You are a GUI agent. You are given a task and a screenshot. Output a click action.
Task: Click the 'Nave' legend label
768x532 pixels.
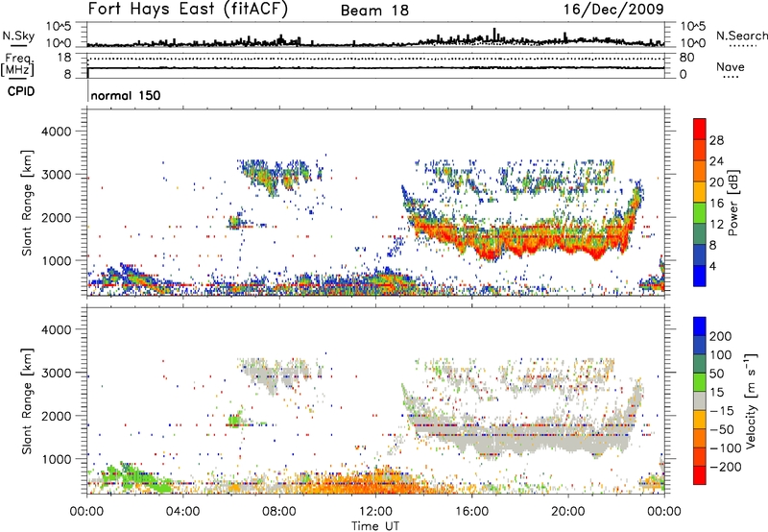[730, 66]
